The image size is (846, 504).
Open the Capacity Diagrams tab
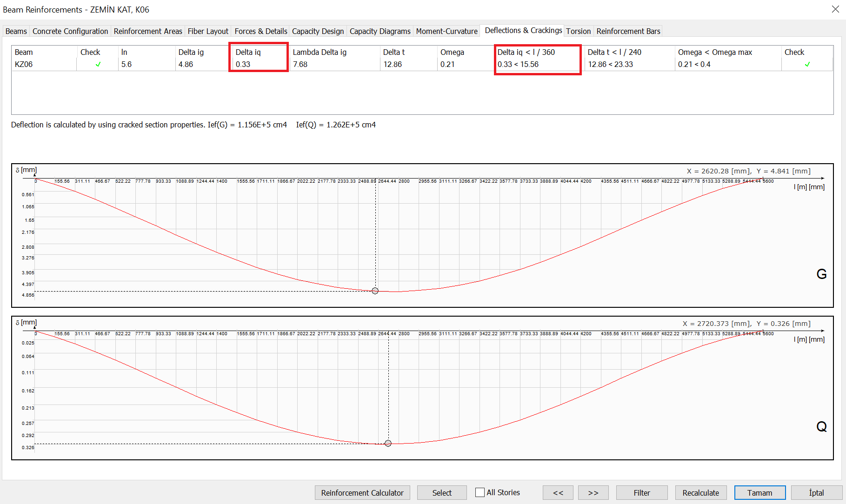click(380, 31)
